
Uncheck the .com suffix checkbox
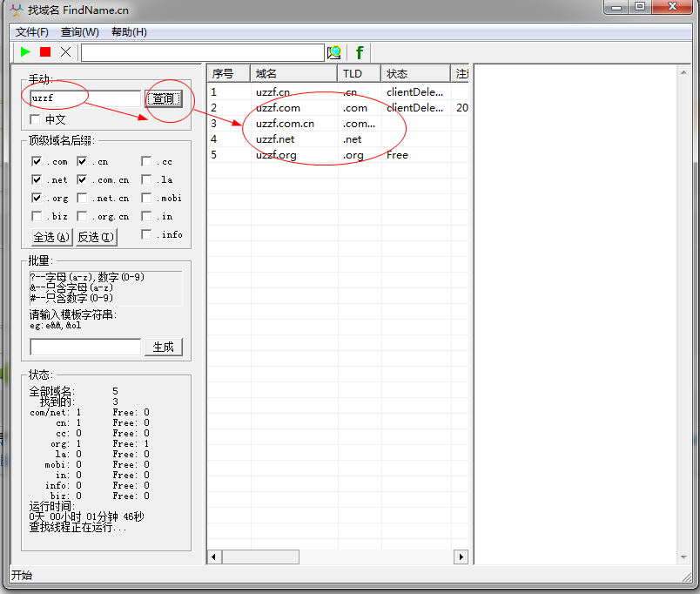pyautogui.click(x=37, y=161)
